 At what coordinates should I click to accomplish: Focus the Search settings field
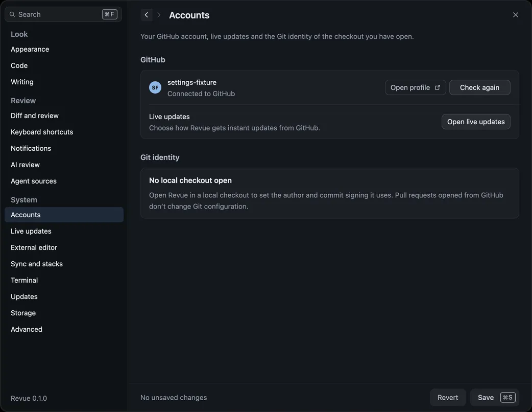[x=63, y=14]
